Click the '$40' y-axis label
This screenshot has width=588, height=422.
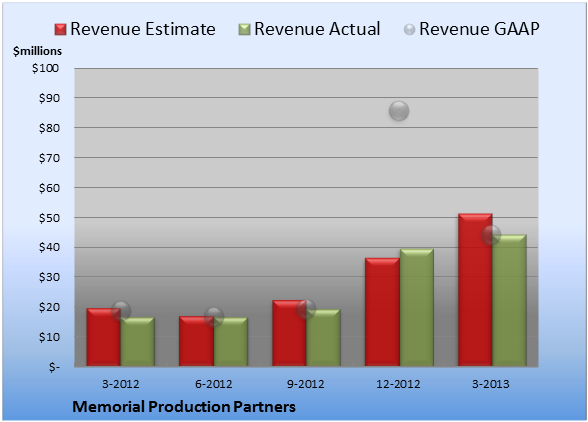point(49,247)
